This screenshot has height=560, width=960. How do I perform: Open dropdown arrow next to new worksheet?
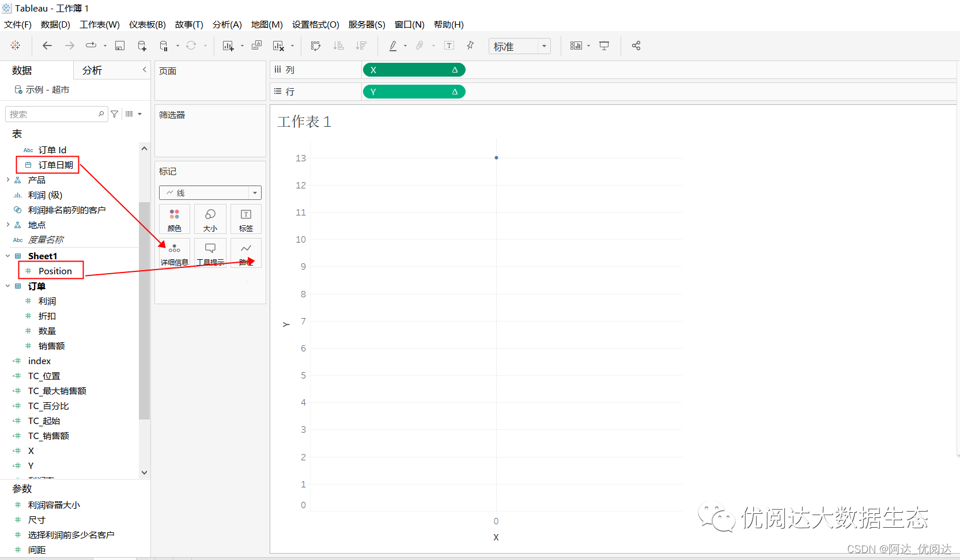click(242, 46)
